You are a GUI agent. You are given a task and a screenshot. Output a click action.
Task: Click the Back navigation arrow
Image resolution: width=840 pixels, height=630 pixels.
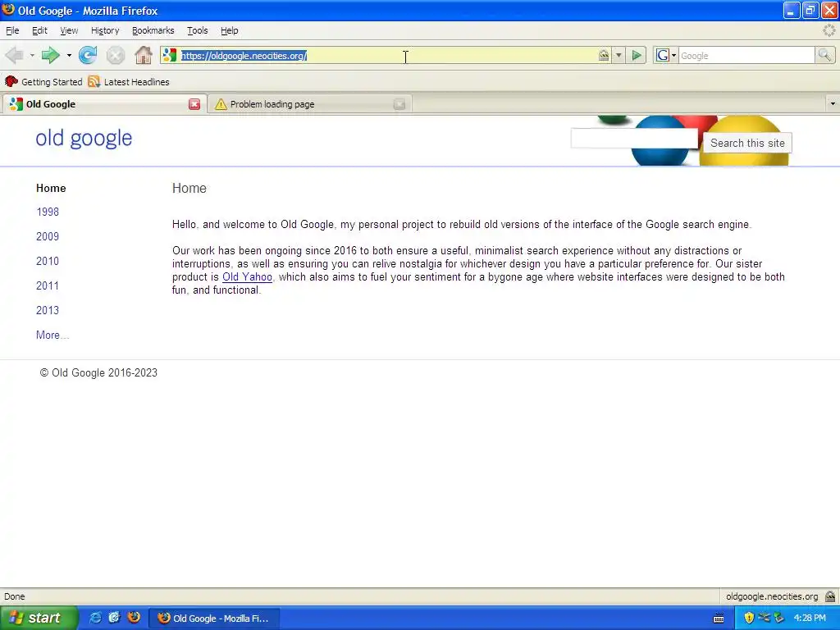(x=15, y=55)
